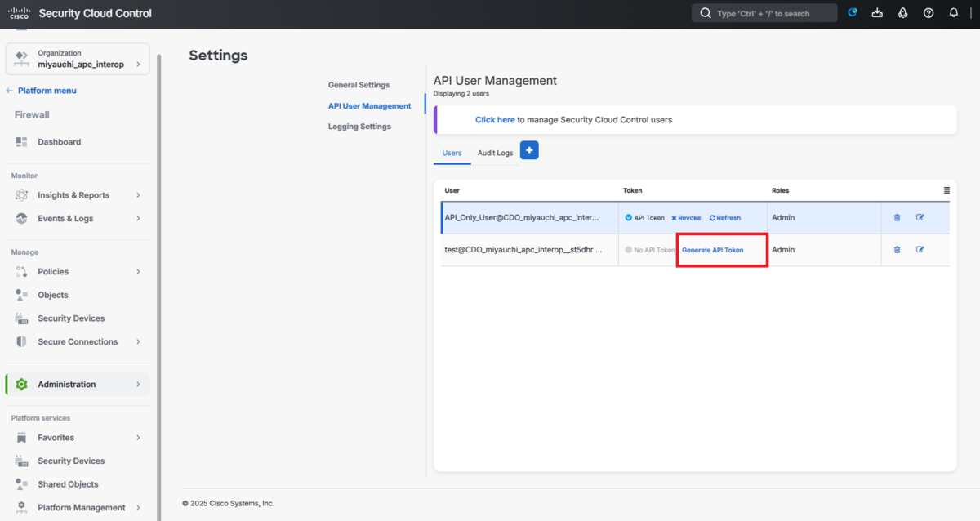Click Admin role in API_Only_User row

(x=783, y=218)
